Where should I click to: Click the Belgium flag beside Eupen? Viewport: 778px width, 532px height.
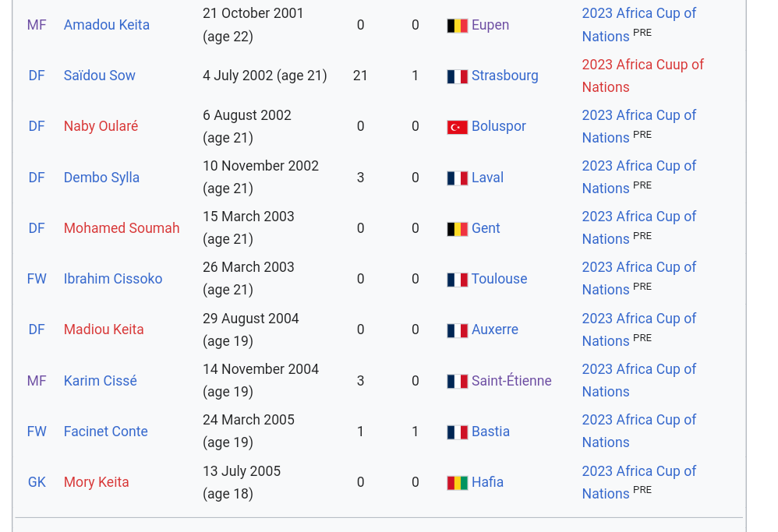pos(457,26)
